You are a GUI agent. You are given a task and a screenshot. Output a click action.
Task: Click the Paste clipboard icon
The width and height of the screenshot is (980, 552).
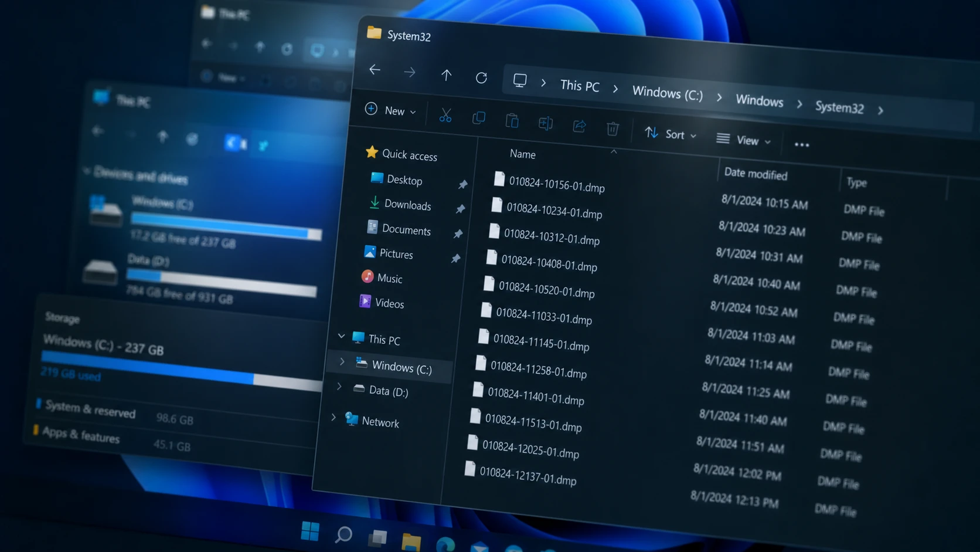click(x=512, y=121)
